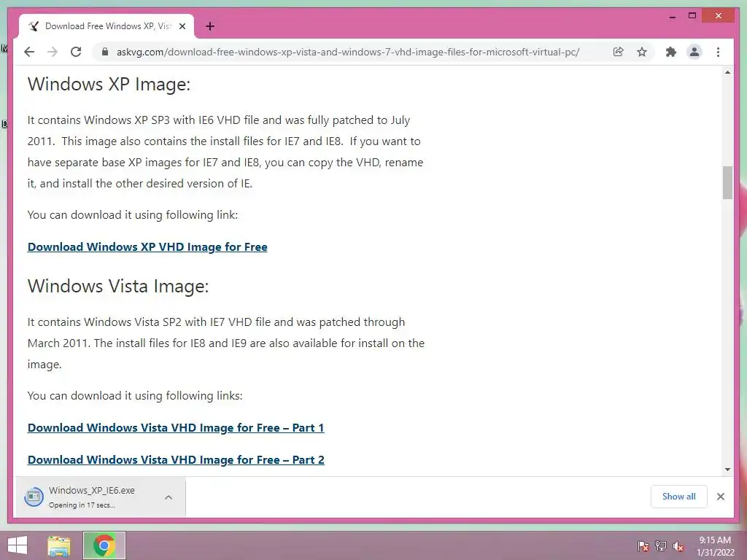Minimize the Chrome window

point(672,17)
